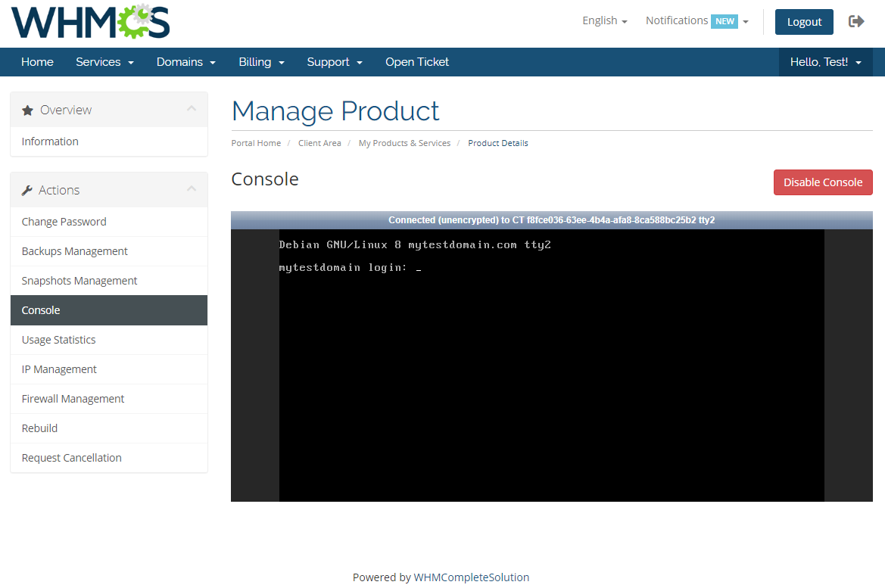885x588 pixels.
Task: Click the Overview star icon
Action: pos(27,110)
